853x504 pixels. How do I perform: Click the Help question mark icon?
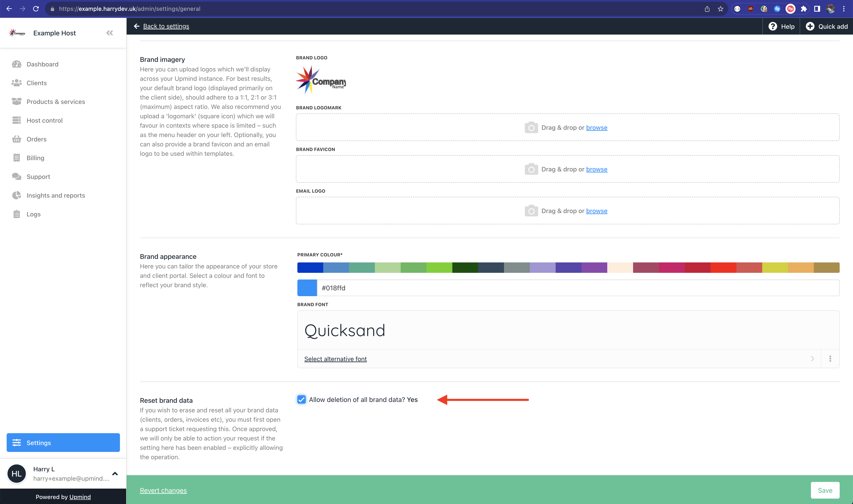point(773,26)
